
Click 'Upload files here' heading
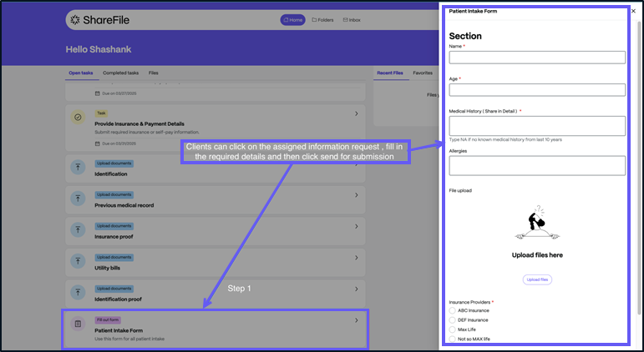tap(537, 254)
